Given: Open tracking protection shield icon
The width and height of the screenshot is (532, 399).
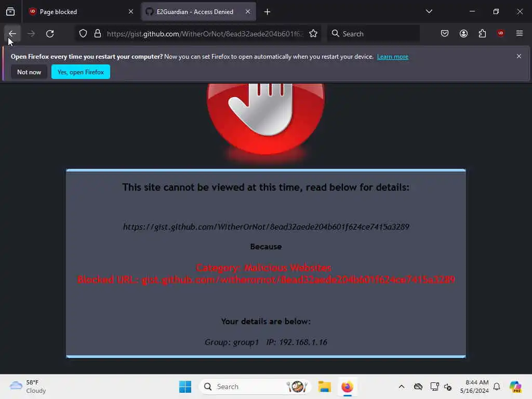Looking at the screenshot, I should click(x=83, y=34).
